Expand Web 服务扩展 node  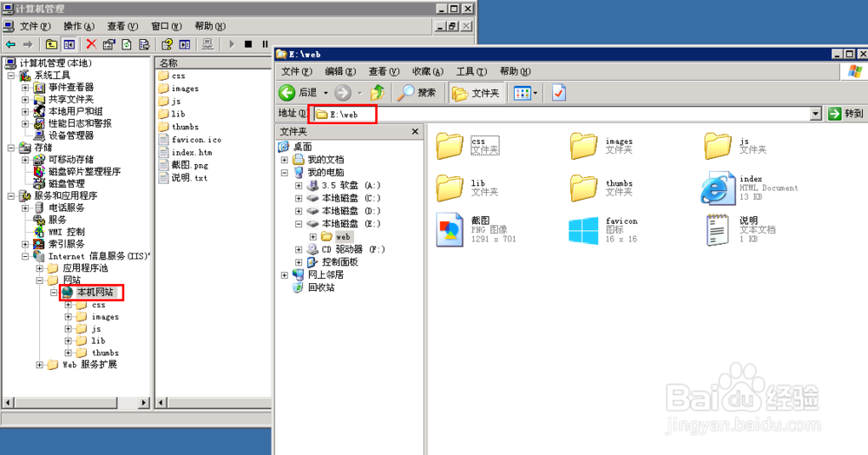(40, 365)
